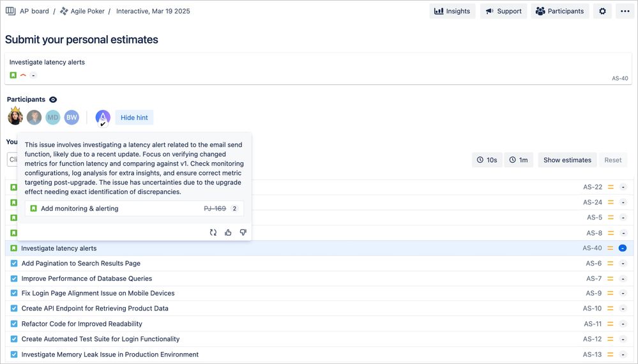Select Create Automated Test Suite row
Viewport: 638px width, 364px height.
[x=319, y=339]
